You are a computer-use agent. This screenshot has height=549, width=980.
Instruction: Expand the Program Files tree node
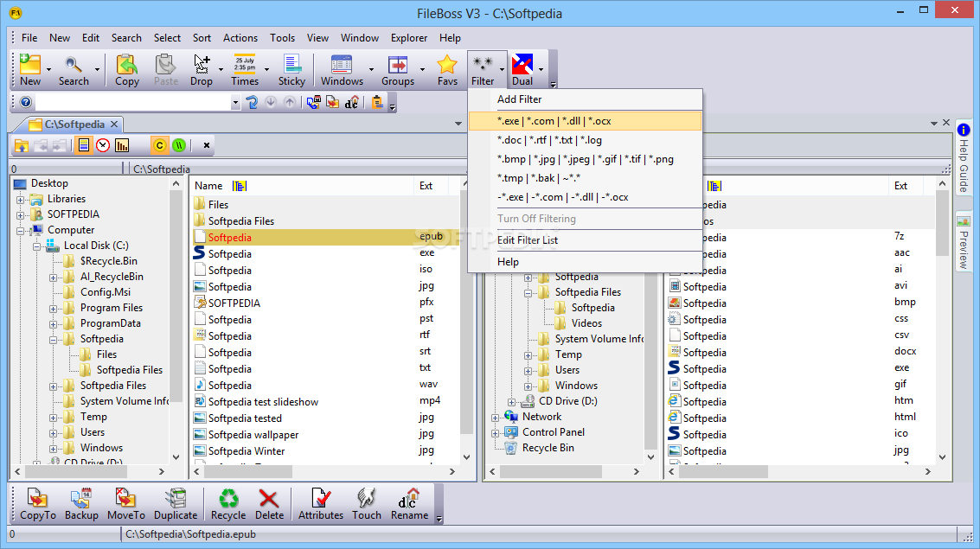click(53, 309)
